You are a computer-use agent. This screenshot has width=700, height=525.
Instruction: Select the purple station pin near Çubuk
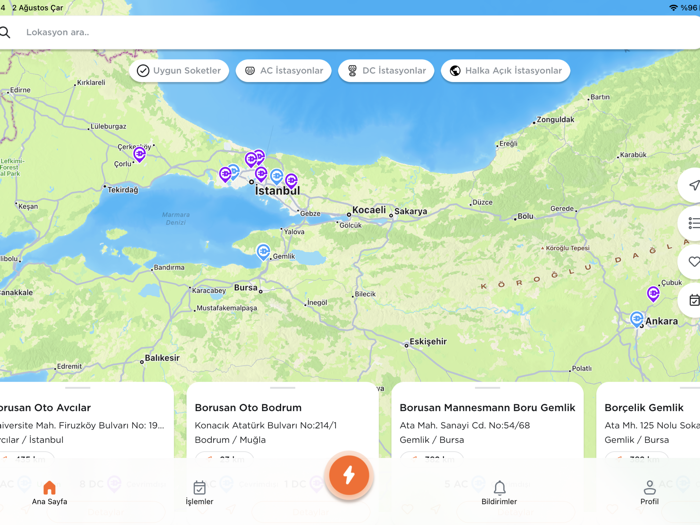pyautogui.click(x=653, y=294)
